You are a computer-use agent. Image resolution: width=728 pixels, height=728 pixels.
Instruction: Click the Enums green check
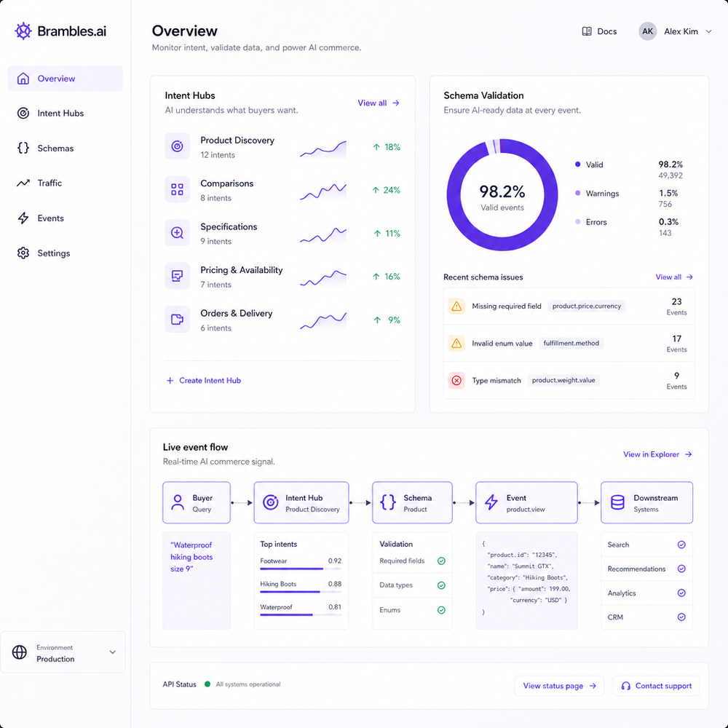(x=441, y=610)
